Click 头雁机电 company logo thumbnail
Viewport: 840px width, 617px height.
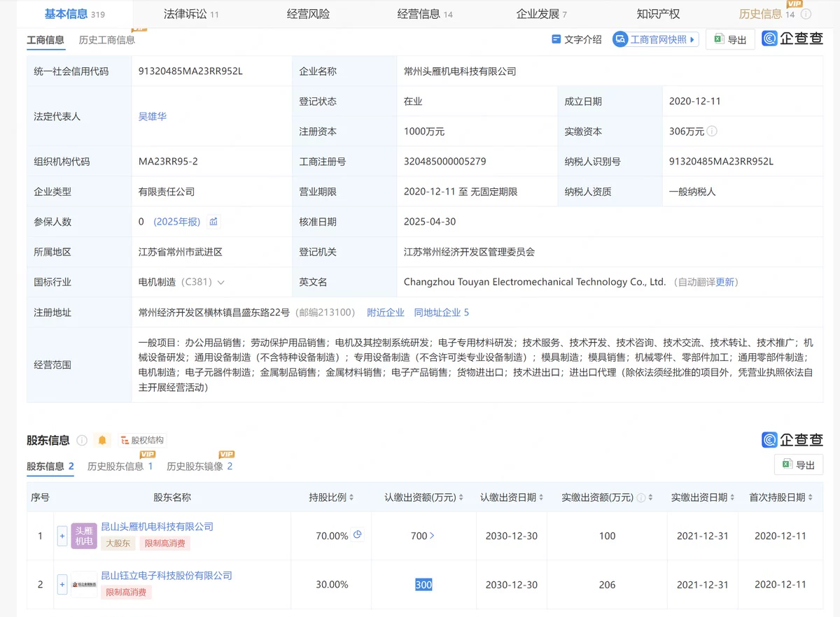(84, 536)
